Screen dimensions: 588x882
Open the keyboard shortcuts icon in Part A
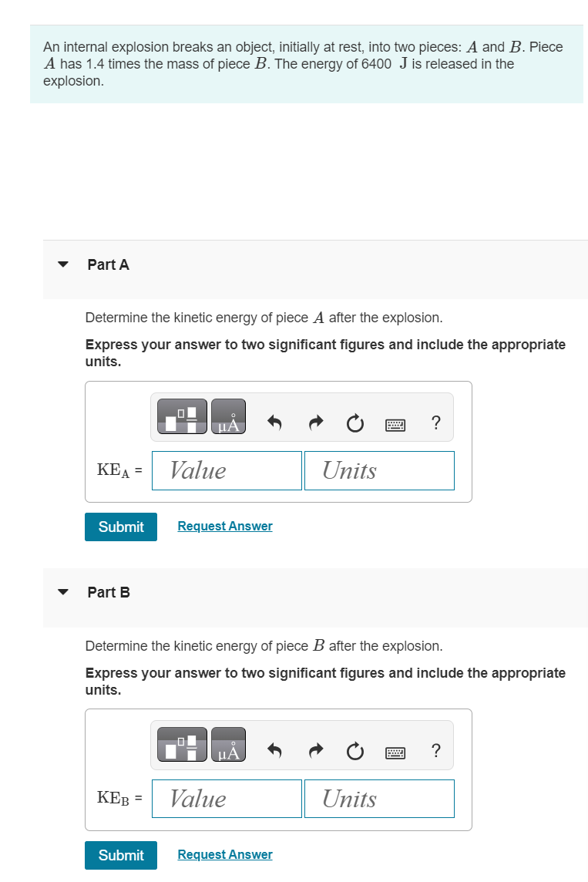point(395,423)
